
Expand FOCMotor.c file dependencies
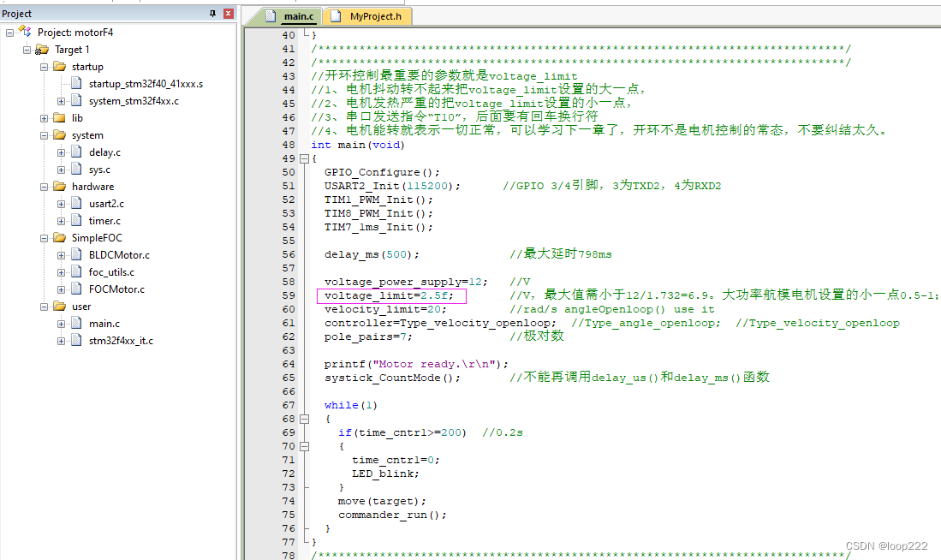pyautogui.click(x=61, y=289)
